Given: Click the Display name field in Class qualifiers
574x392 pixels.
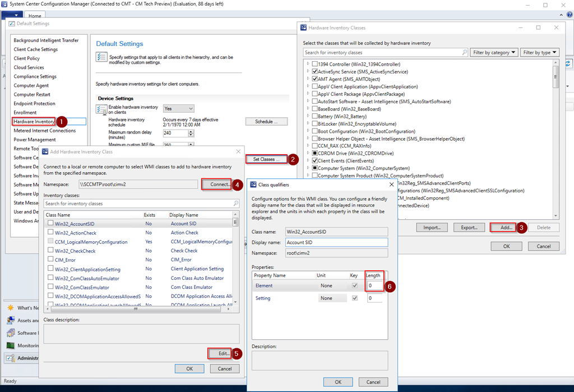Looking at the screenshot, I should click(x=336, y=242).
